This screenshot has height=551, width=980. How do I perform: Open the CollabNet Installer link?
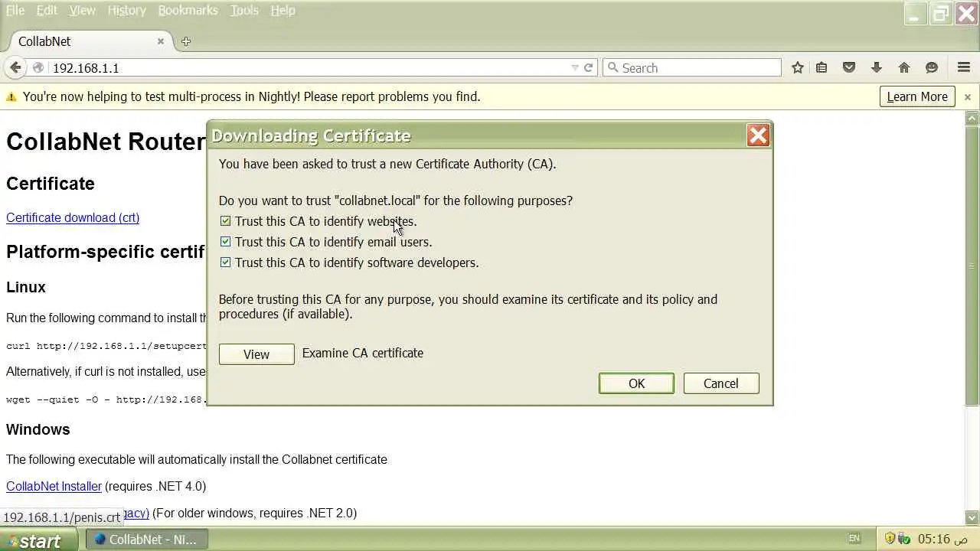coord(54,486)
